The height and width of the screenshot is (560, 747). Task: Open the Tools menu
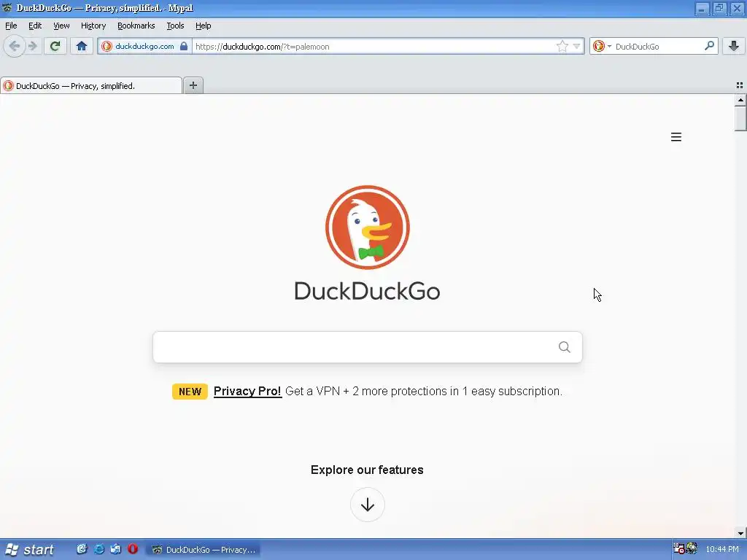[175, 26]
